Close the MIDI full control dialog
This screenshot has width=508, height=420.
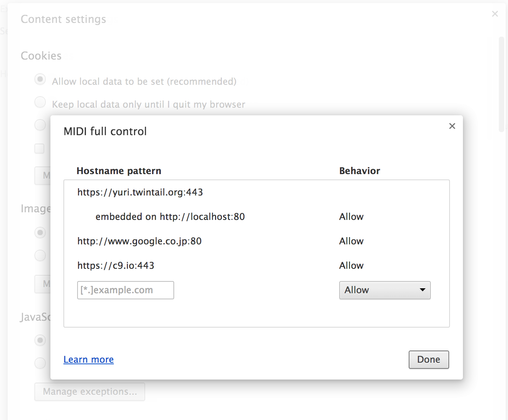[452, 126]
